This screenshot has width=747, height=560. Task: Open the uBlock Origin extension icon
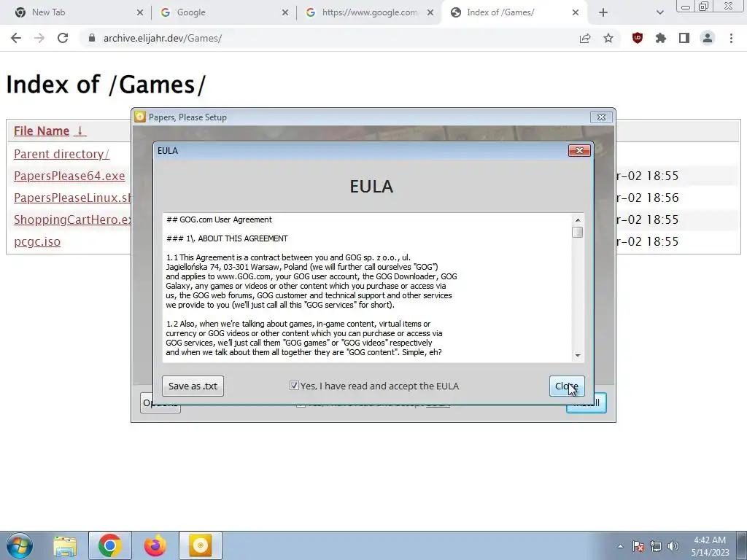638,38
